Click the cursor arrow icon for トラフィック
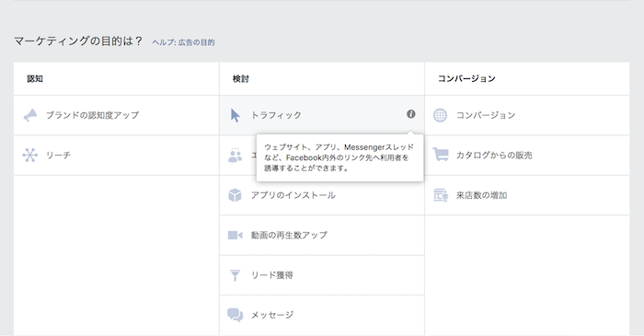The width and height of the screenshot is (644, 336). pyautogui.click(x=235, y=115)
